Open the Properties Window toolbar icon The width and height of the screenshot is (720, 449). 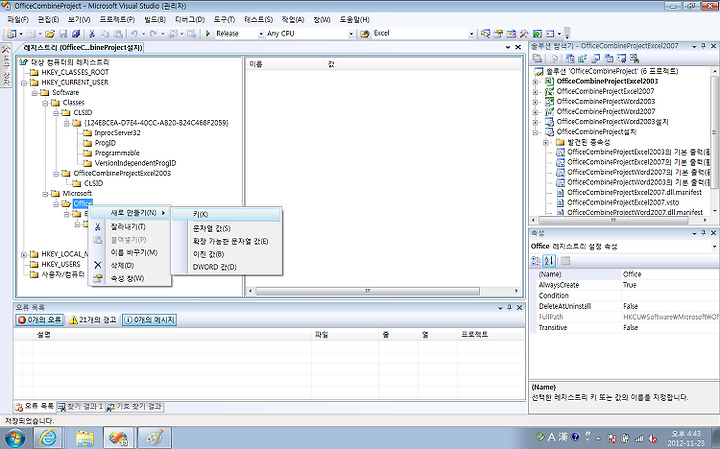pyautogui.click(x=498, y=34)
